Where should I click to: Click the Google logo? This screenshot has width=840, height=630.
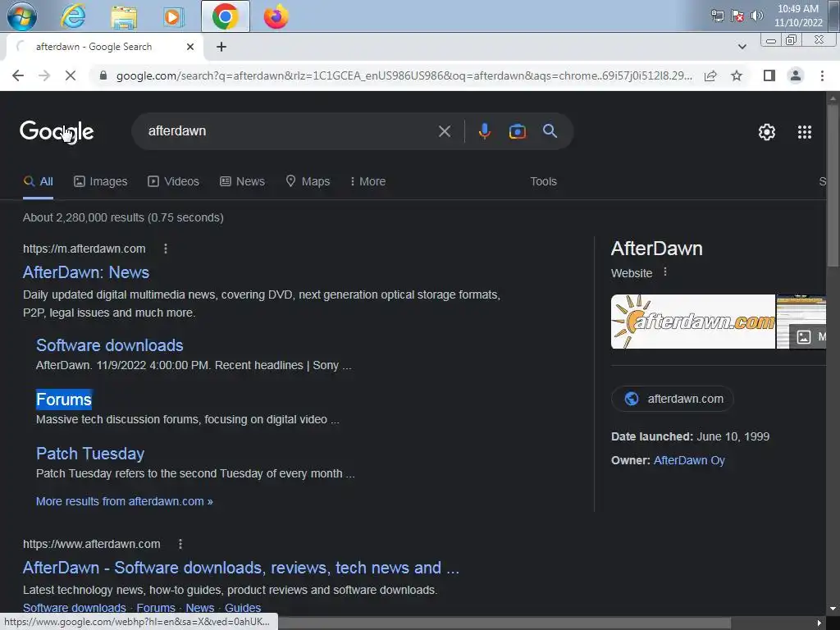tap(57, 131)
